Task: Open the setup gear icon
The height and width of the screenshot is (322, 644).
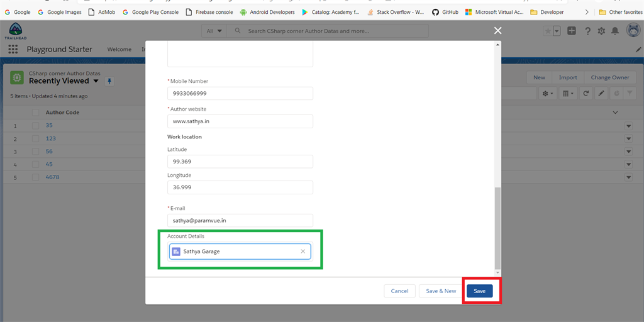Action: click(601, 31)
